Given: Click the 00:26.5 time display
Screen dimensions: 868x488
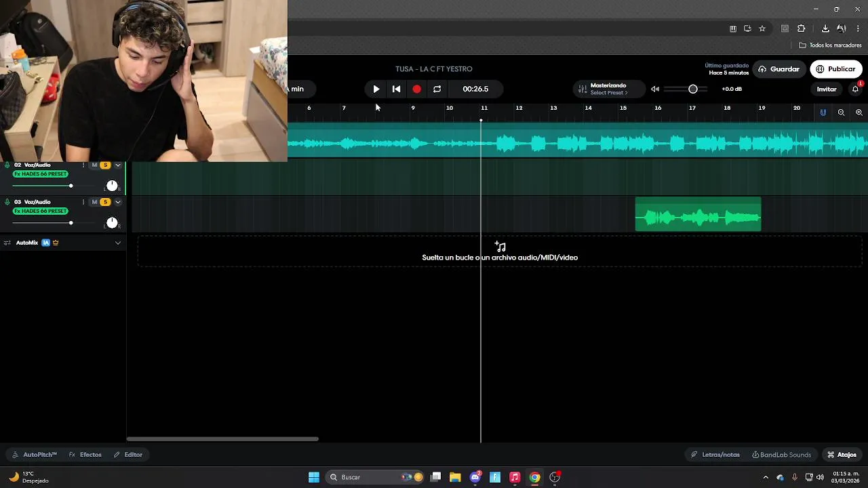Looking at the screenshot, I should point(475,89).
